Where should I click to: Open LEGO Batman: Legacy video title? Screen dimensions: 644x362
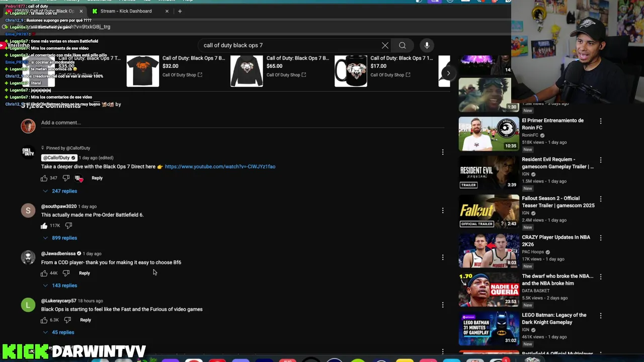point(554,319)
